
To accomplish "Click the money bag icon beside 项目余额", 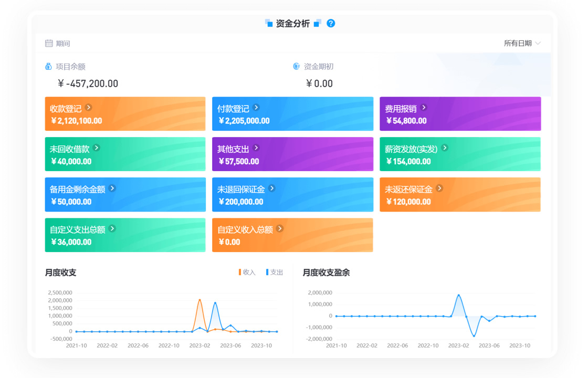I will click(49, 67).
